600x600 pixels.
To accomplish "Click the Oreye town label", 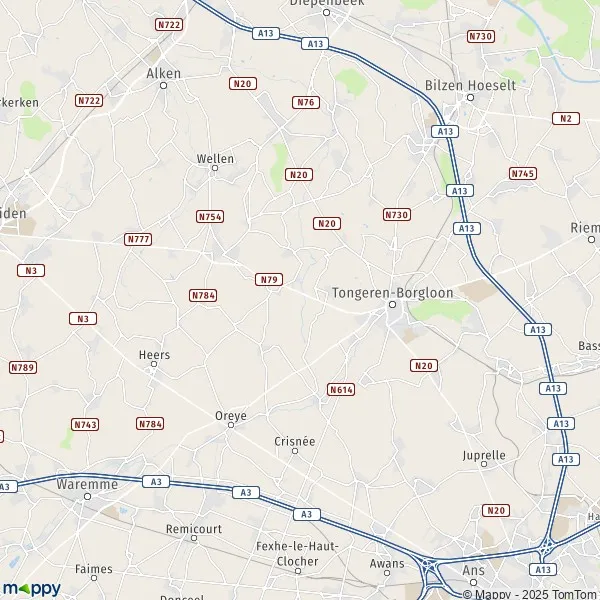I will [231, 416].
